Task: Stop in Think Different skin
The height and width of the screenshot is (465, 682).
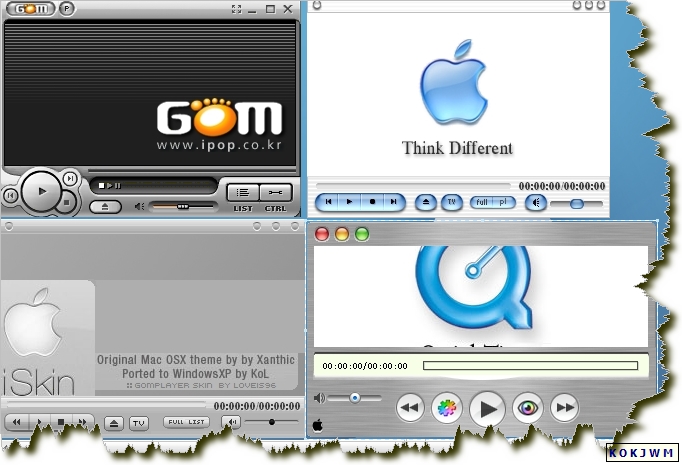Action: pos(372,202)
